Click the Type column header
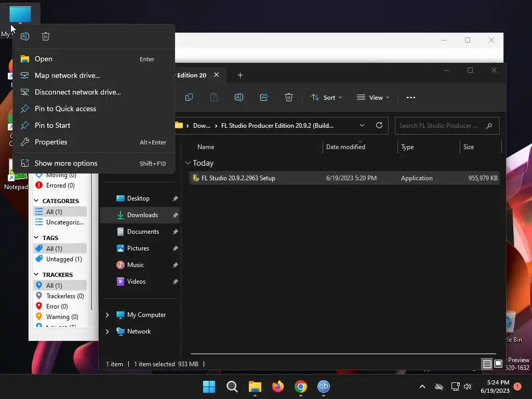Screen dimensions: 532x399 point(407,147)
